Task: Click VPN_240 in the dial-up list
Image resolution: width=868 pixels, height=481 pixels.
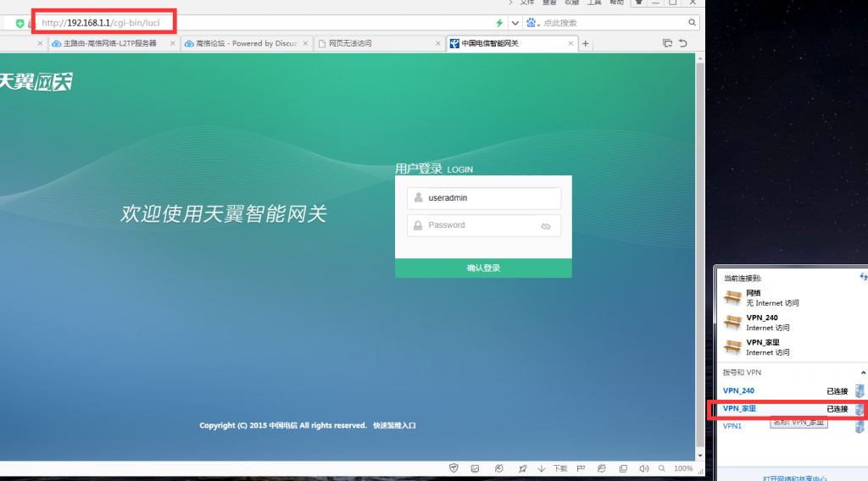Action: pyautogui.click(x=738, y=391)
